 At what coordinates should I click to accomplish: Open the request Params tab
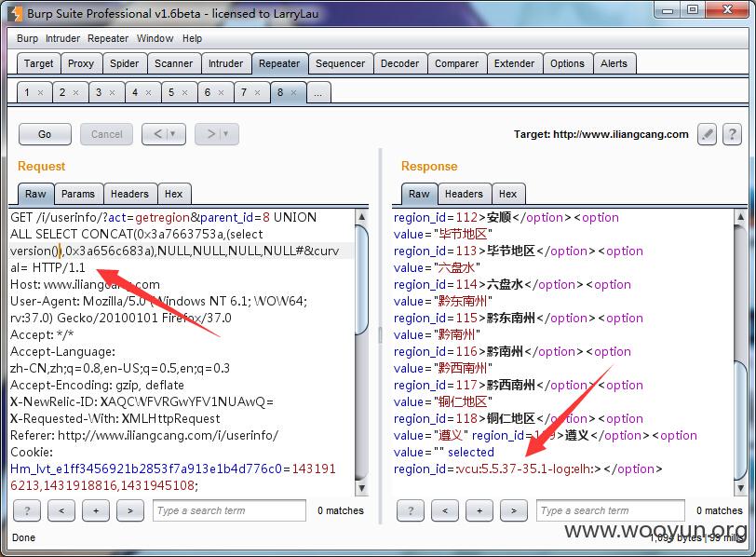pos(78,194)
